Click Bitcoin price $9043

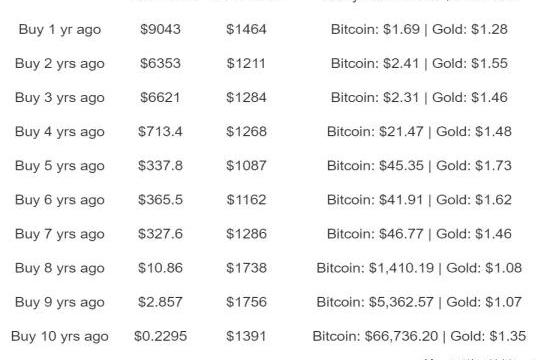click(x=160, y=29)
